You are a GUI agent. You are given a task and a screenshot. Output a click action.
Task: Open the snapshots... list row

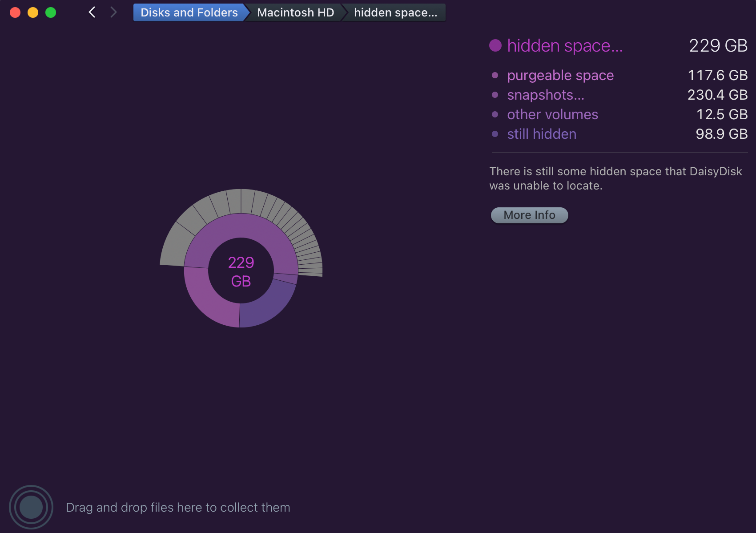(619, 95)
